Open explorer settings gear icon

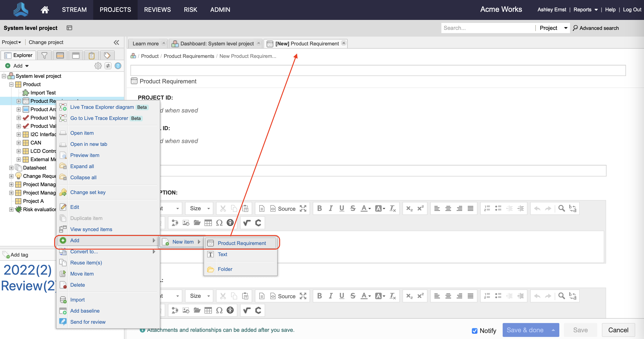pos(98,66)
